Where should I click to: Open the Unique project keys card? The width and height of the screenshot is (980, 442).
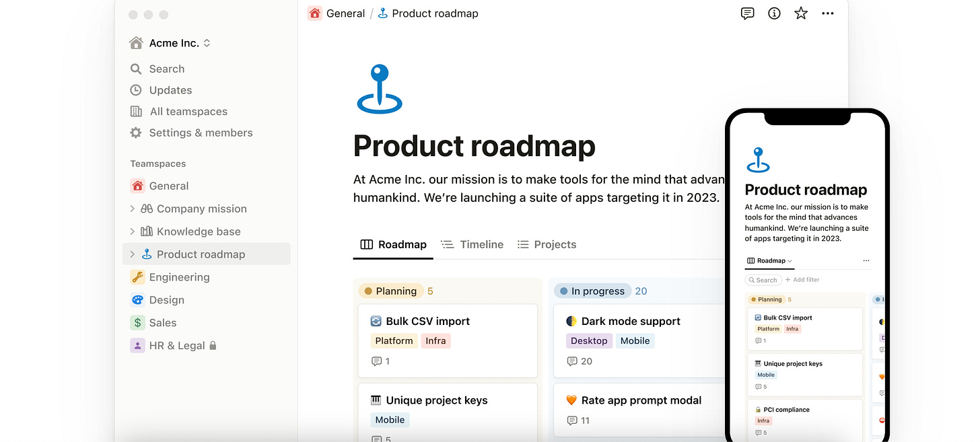(x=448, y=412)
